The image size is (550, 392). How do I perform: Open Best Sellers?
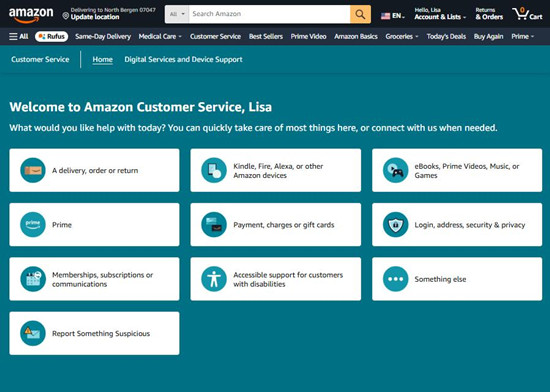[266, 36]
